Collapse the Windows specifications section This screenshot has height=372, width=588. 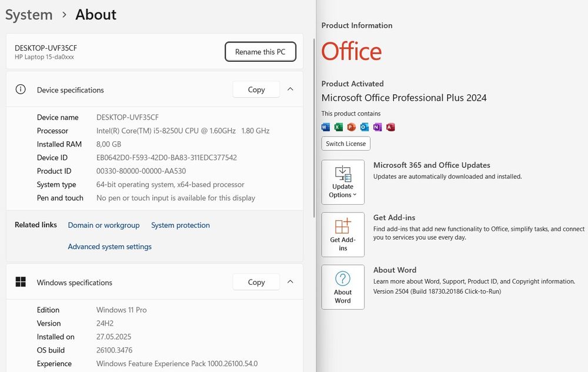click(290, 282)
